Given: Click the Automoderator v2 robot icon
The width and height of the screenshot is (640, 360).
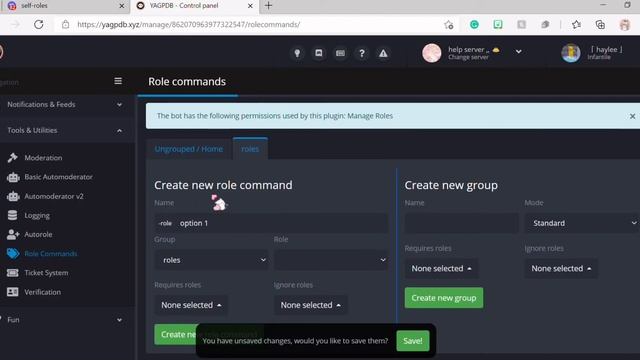Looking at the screenshot, I should (x=13, y=196).
